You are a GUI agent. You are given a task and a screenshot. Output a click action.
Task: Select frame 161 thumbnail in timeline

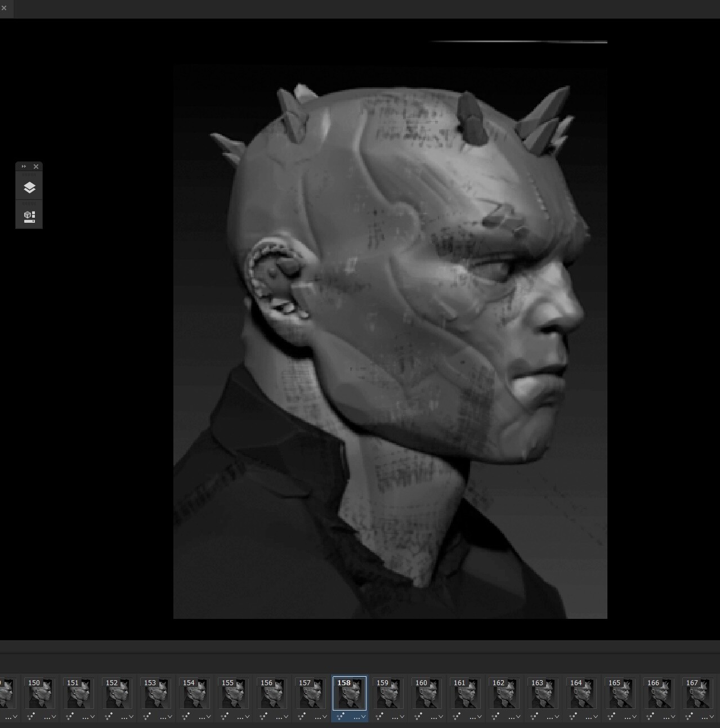coord(466,693)
